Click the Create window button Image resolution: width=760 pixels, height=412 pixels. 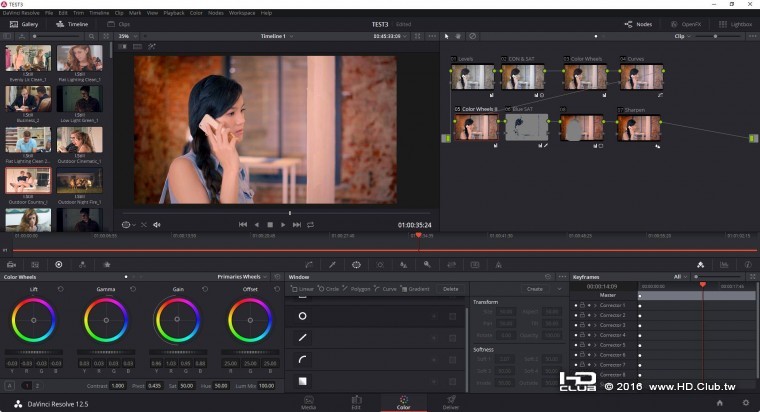534,289
